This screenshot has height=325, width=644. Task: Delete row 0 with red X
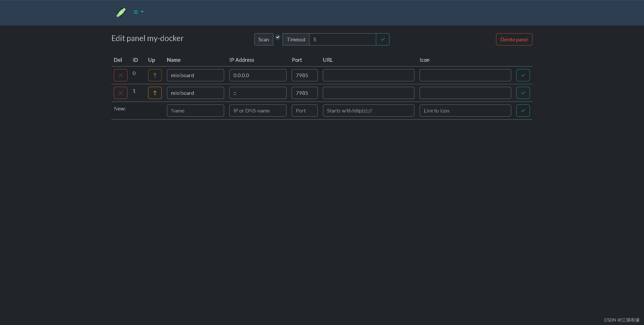pos(120,75)
